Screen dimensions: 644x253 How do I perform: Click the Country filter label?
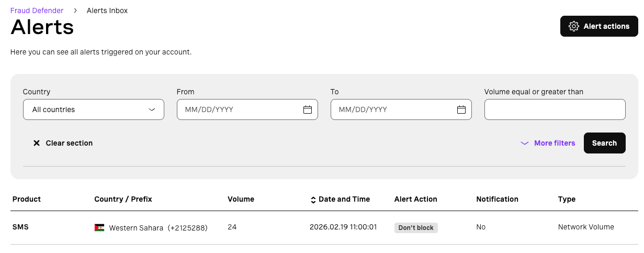point(37,92)
